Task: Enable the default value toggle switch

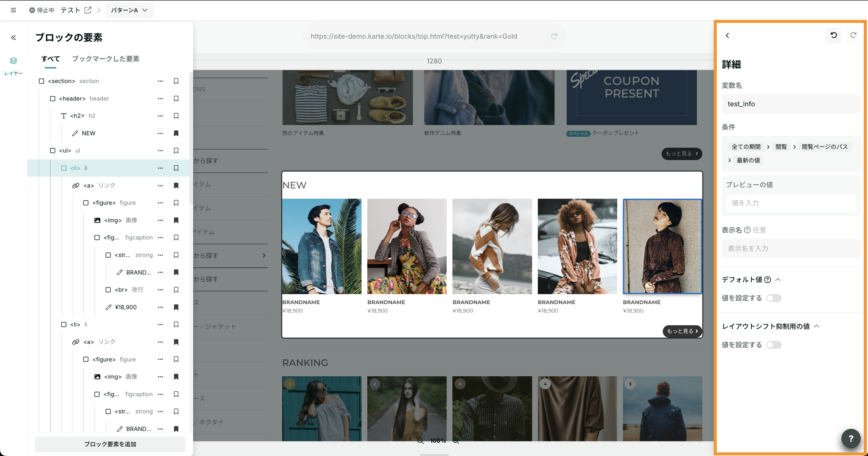Action: click(x=774, y=298)
